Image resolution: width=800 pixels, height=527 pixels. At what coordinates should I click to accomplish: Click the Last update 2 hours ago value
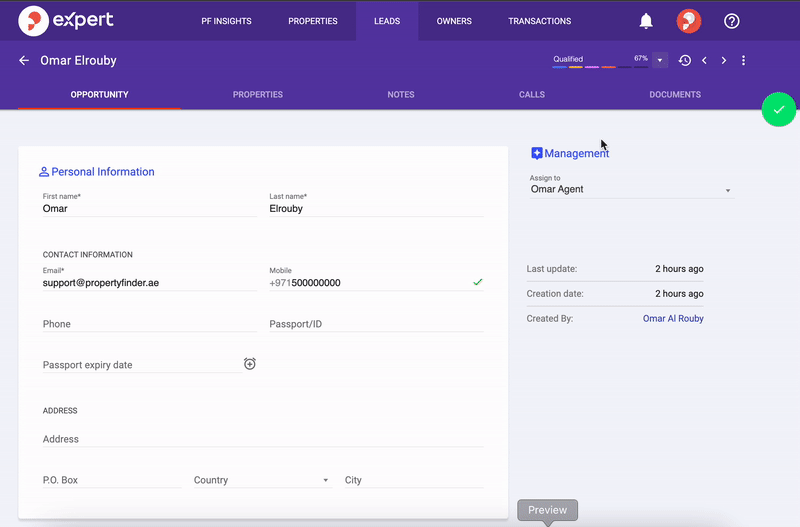(x=679, y=269)
